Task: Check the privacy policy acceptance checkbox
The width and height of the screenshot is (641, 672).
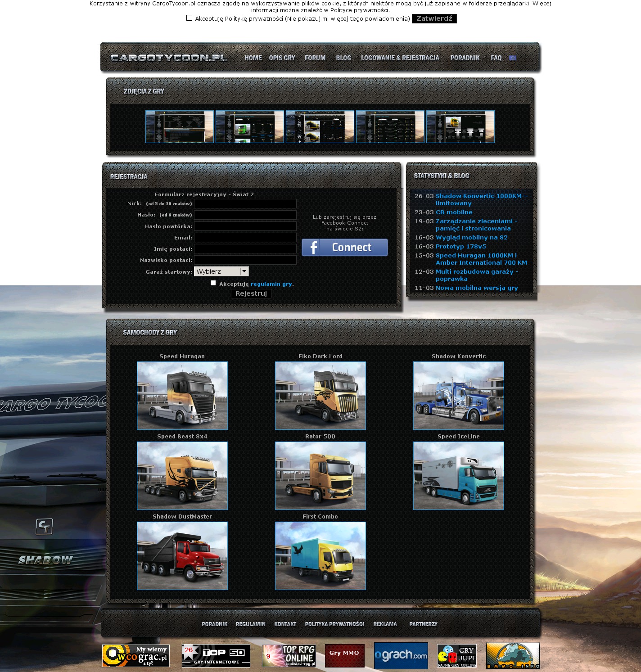Action: pyautogui.click(x=189, y=18)
